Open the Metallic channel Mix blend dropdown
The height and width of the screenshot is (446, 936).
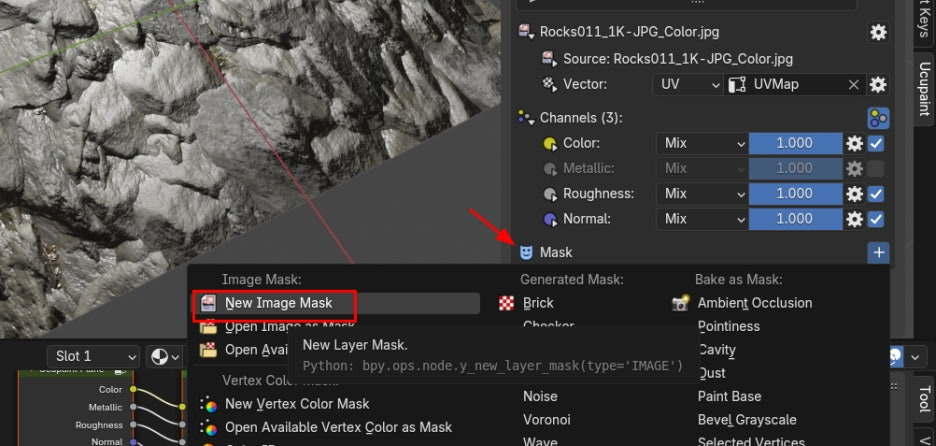(702, 168)
